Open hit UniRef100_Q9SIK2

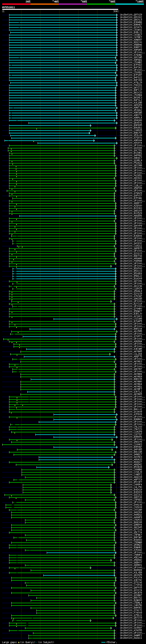(x=131, y=18)
